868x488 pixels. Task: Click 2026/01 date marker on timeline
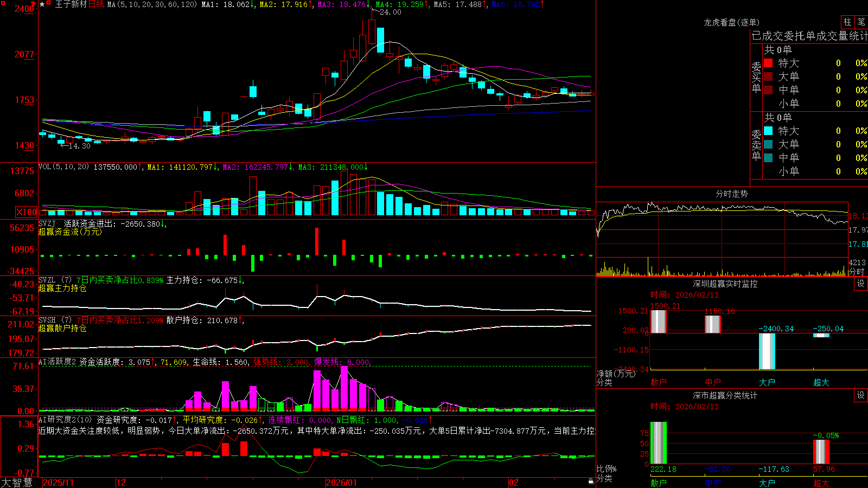[342, 483]
